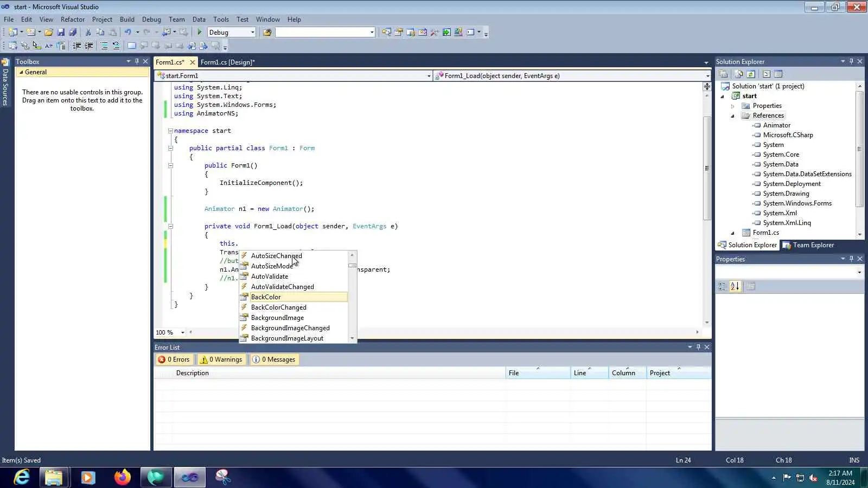Image resolution: width=868 pixels, height=488 pixels.
Task: Open the Tools menu
Action: pyautogui.click(x=221, y=20)
